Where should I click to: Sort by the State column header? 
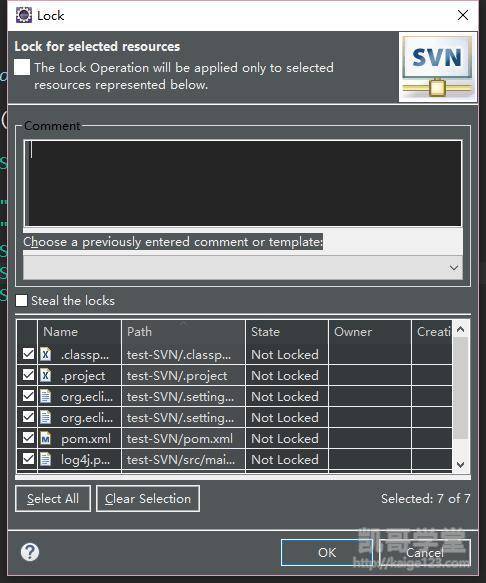(287, 331)
